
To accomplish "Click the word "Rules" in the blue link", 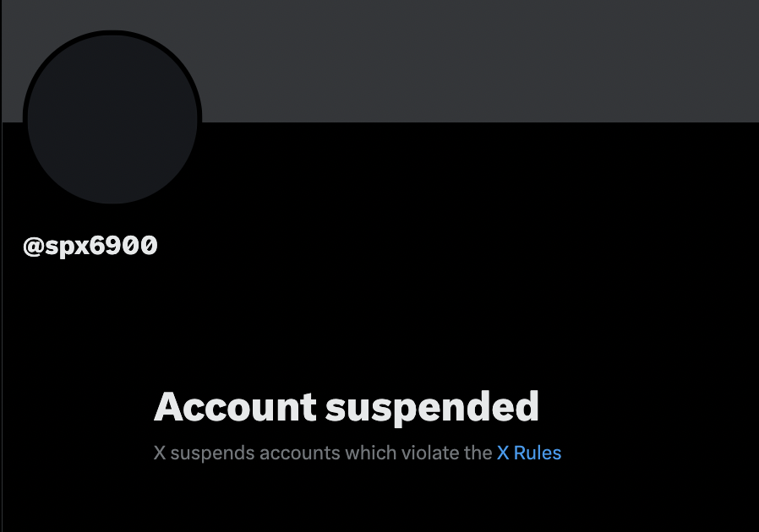I will coord(538,453).
